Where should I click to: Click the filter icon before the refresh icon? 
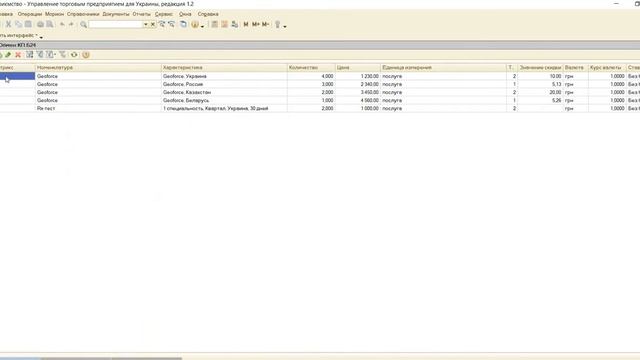pyautogui.click(x=62, y=55)
